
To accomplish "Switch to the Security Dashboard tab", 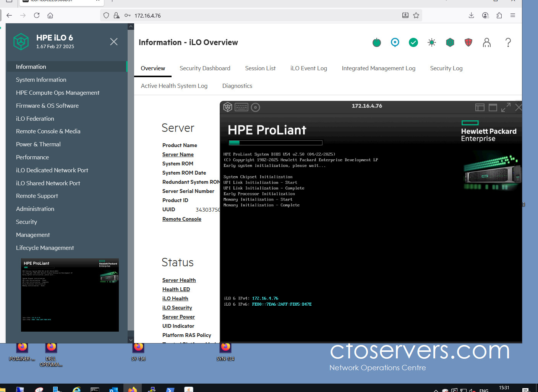I will pyautogui.click(x=205, y=68).
